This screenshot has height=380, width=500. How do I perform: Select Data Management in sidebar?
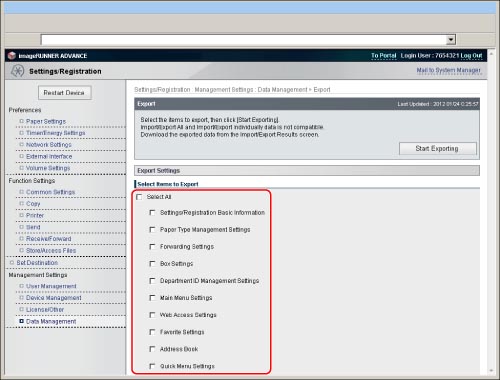coord(51,321)
